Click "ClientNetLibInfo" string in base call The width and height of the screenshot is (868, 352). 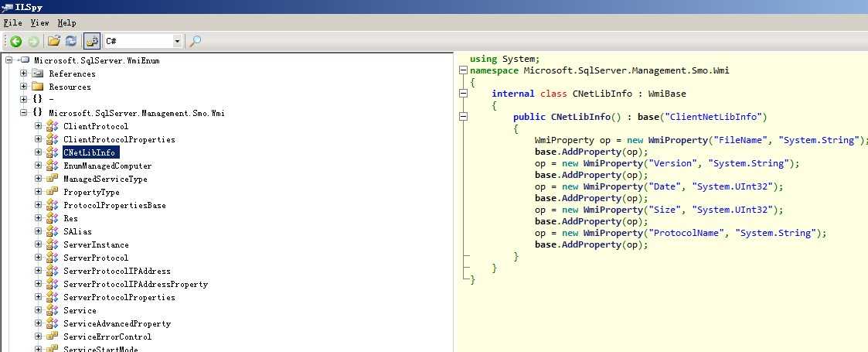713,117
